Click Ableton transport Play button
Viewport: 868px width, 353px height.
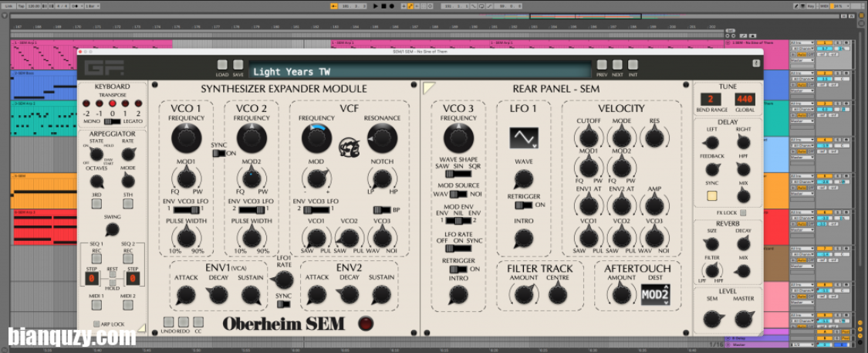point(375,5)
